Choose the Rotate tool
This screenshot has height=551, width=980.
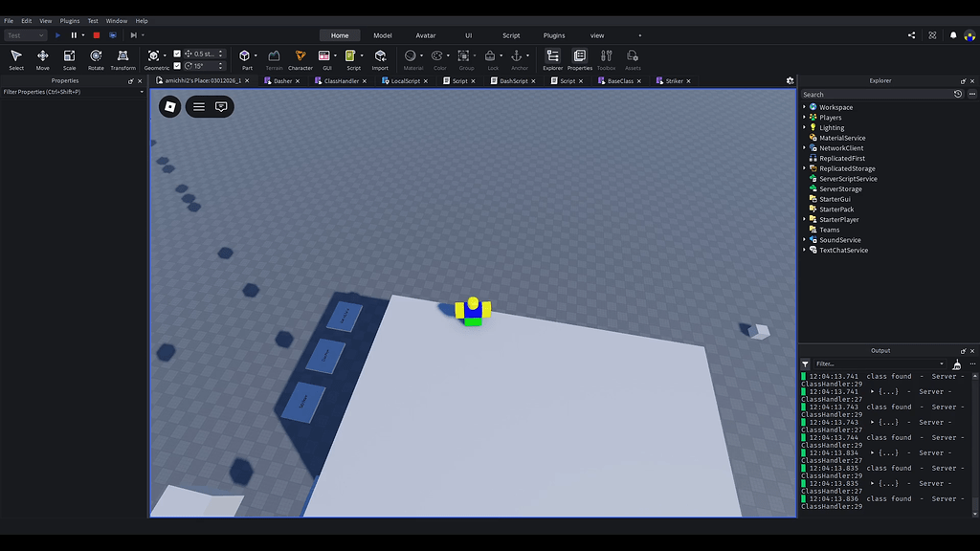point(96,59)
